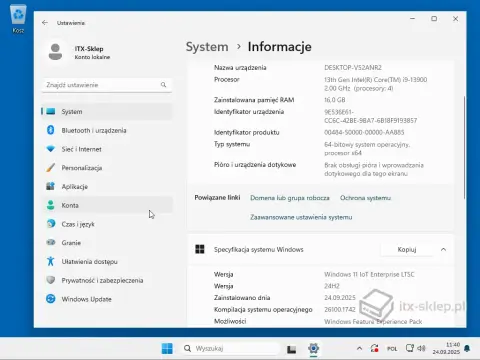480x360 pixels.
Task: Open the notification bell in the taskbar
Action: 467,348
